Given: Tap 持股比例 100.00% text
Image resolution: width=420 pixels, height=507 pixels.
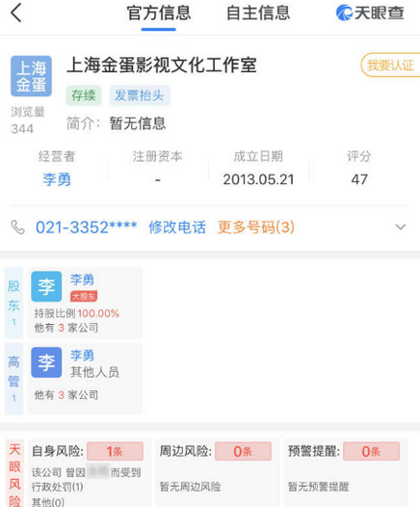Looking at the screenshot, I should tap(77, 313).
